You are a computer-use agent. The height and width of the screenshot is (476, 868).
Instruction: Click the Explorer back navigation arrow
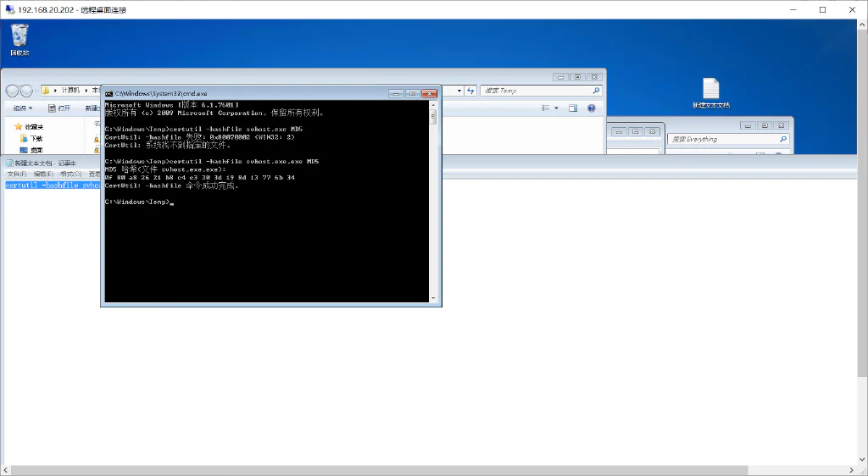pyautogui.click(x=12, y=91)
